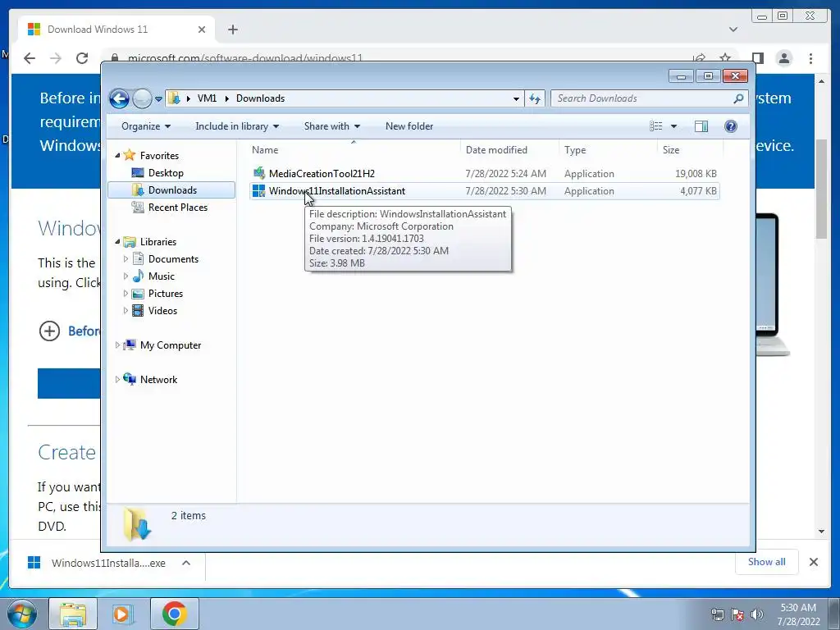Click the refresh button next to address bar
Screen dimensions: 840x630
535,98
